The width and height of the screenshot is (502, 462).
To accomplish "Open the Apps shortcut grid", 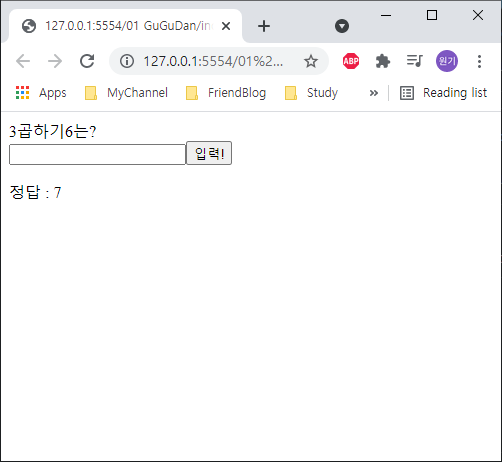I will (x=41, y=93).
